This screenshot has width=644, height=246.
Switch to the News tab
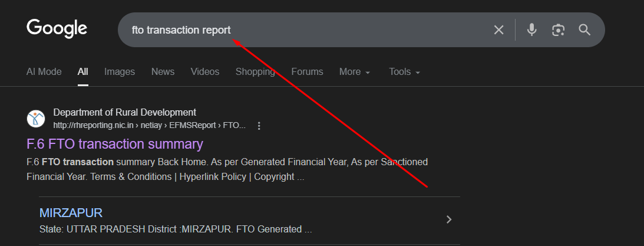tap(163, 72)
